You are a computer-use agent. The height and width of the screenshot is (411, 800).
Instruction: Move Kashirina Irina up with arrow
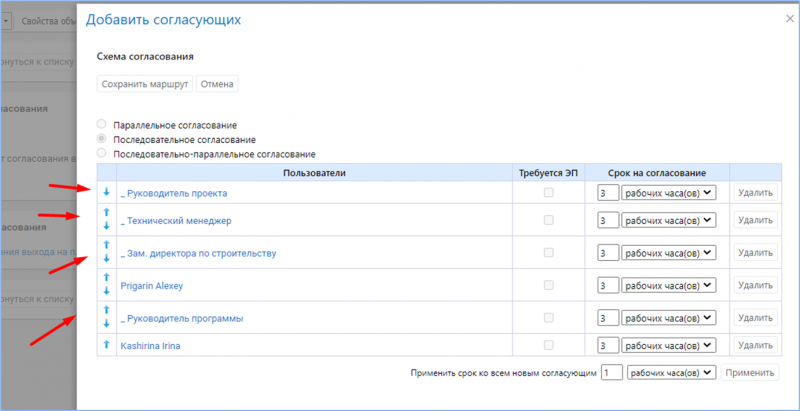106,345
